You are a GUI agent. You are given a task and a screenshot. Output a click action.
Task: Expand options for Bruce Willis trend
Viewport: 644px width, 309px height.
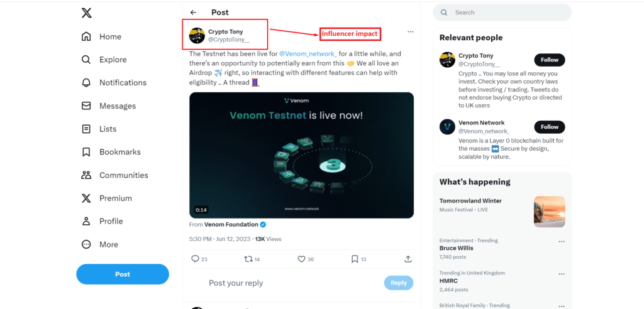(x=562, y=241)
